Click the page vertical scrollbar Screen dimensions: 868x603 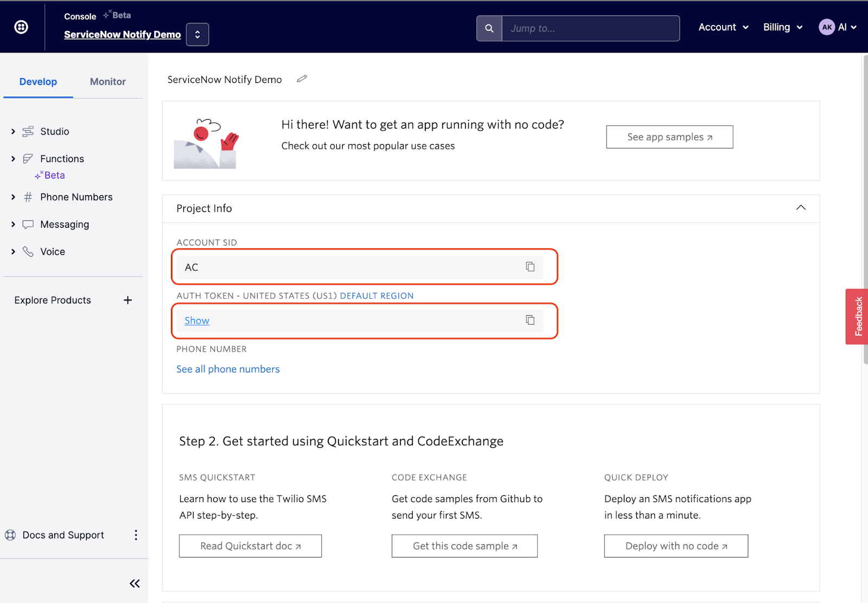click(865, 209)
